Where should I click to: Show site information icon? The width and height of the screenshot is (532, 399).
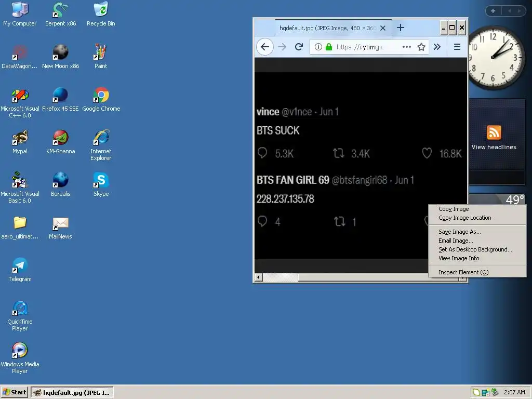pyautogui.click(x=318, y=47)
